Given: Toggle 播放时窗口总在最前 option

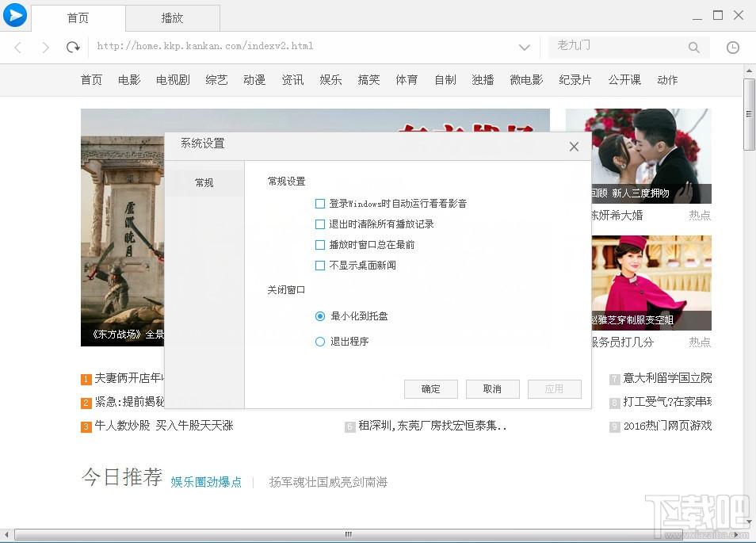Looking at the screenshot, I should pyautogui.click(x=319, y=245).
